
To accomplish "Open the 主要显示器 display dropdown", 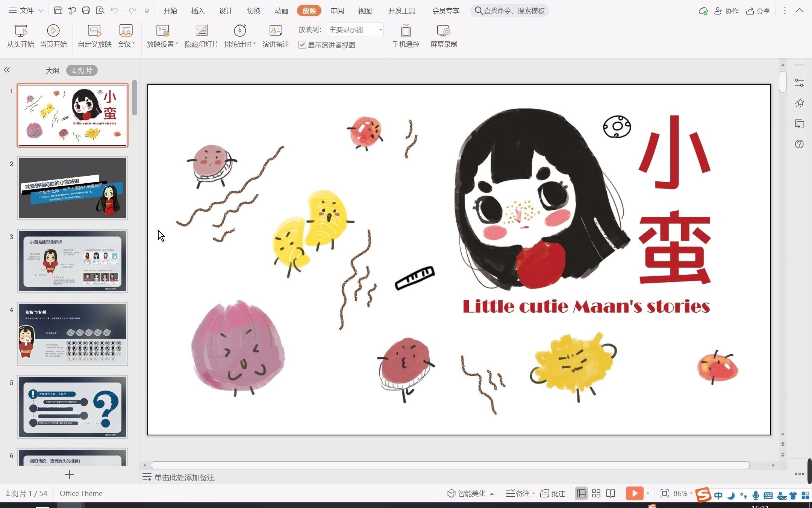I will tap(355, 29).
